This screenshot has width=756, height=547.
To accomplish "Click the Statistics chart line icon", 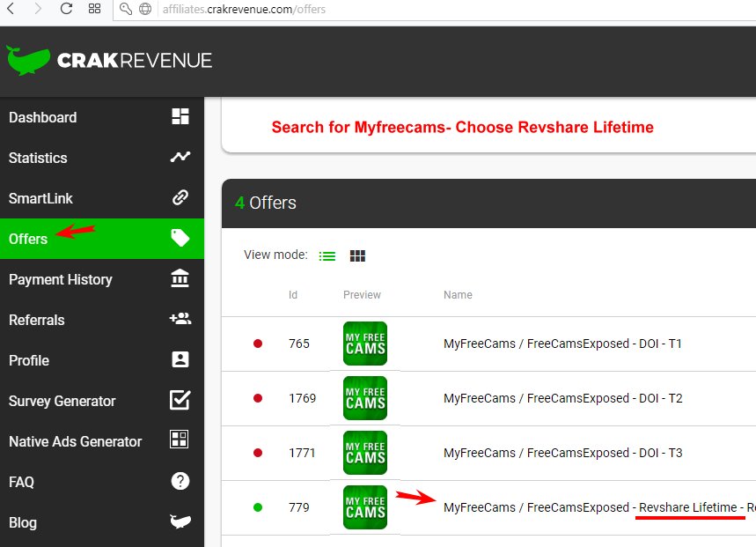I will click(x=180, y=157).
